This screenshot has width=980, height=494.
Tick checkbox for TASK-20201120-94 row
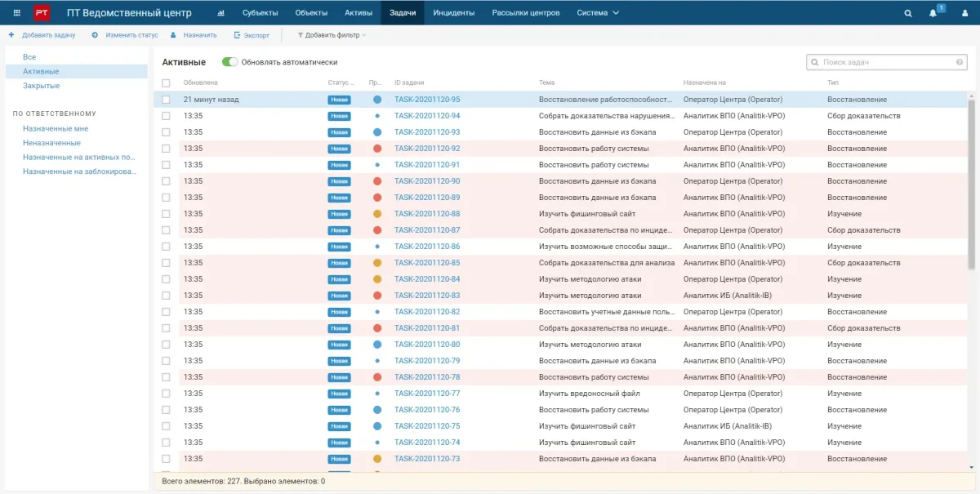pyautogui.click(x=167, y=116)
